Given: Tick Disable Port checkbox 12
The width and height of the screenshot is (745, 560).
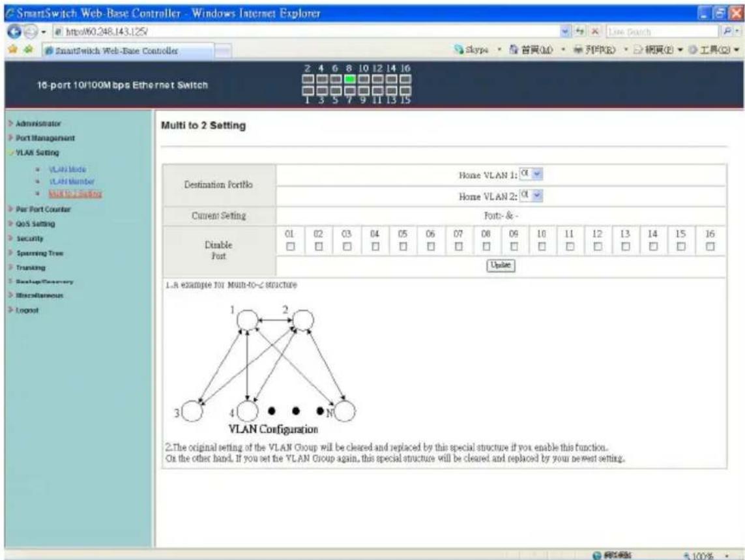Looking at the screenshot, I should 598,246.
